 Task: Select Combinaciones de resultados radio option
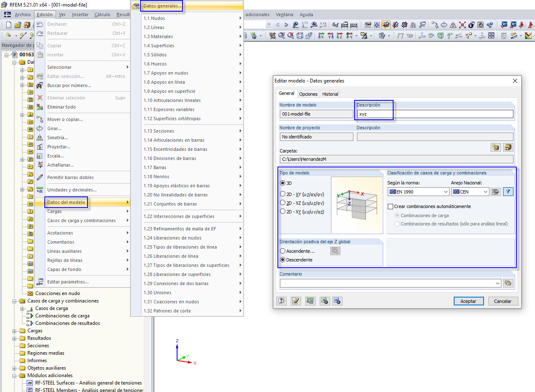point(397,224)
